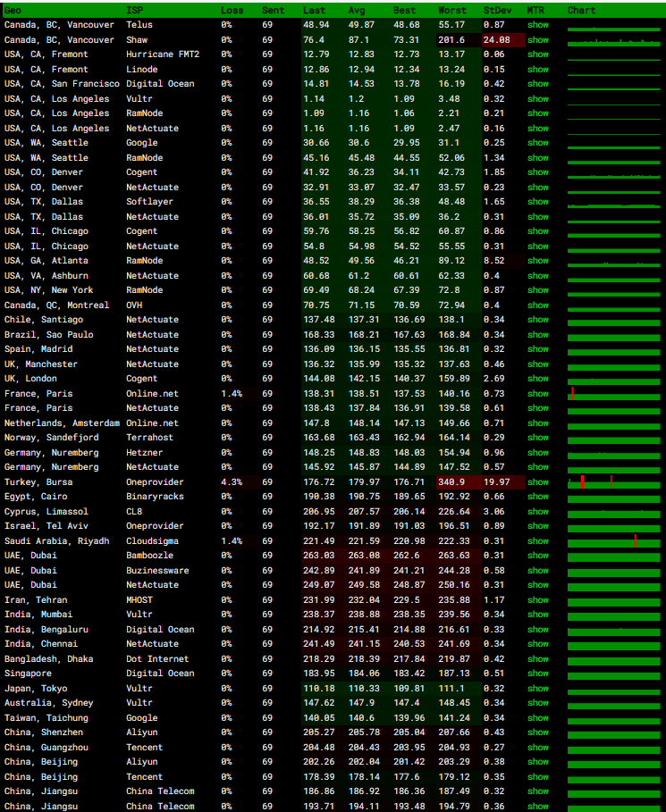
Task: Click the Avg column header
Action: tap(357, 11)
